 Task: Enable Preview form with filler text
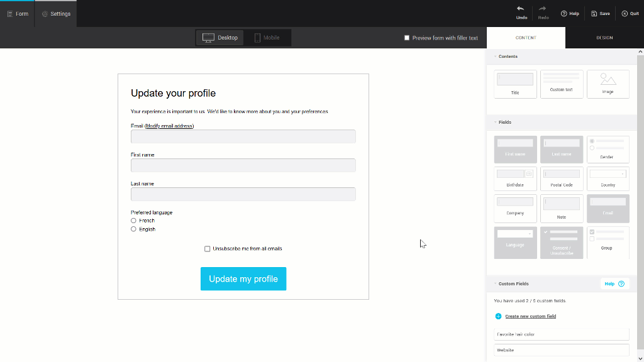(407, 37)
